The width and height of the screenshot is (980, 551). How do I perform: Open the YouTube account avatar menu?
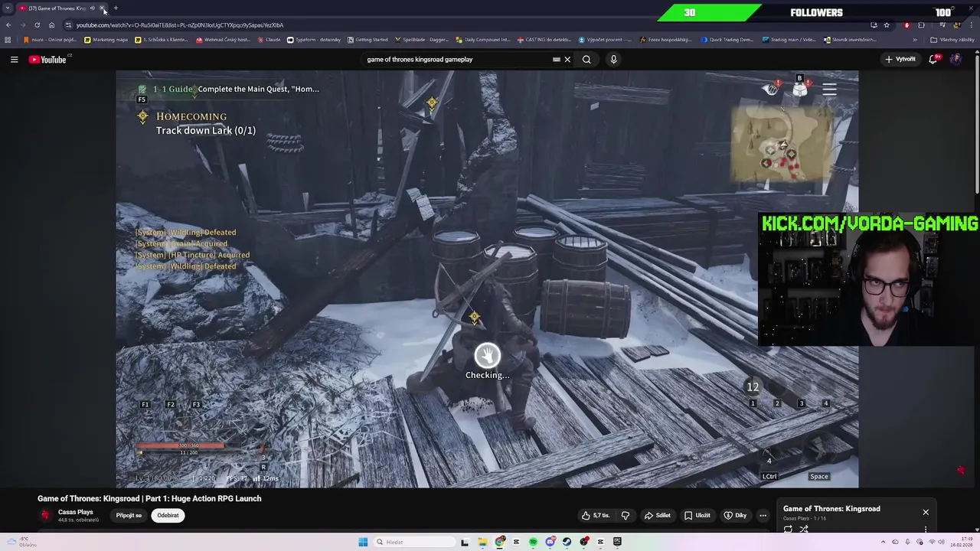pyautogui.click(x=955, y=59)
